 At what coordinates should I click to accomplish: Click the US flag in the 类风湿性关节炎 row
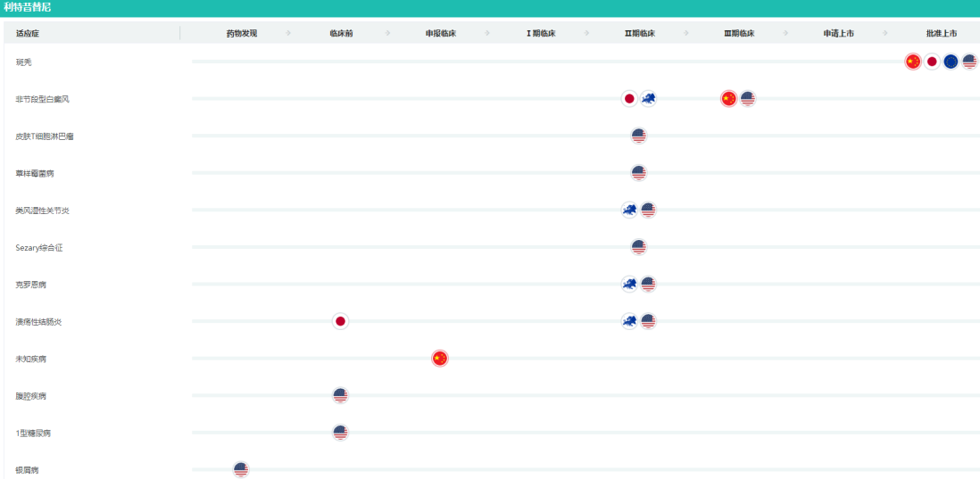click(x=648, y=210)
